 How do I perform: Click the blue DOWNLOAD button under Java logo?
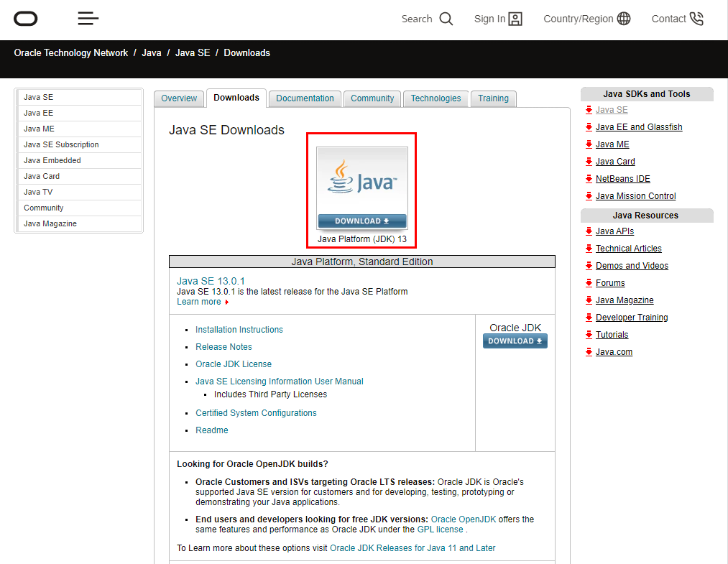(x=362, y=221)
